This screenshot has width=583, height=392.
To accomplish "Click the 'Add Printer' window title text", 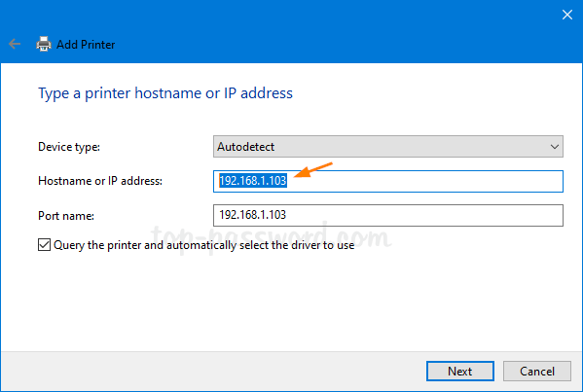I will coord(86,45).
